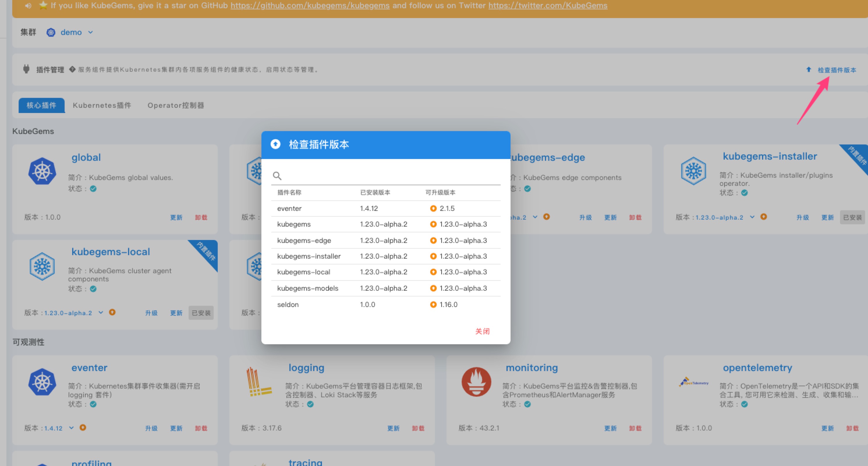Open the monitoring plugin title
The image size is (868, 466).
532,368
